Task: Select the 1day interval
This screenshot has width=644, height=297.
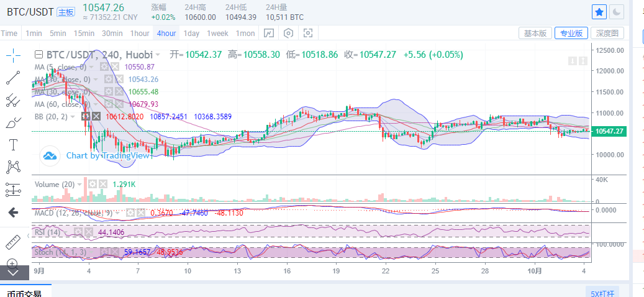Action: pyautogui.click(x=191, y=34)
